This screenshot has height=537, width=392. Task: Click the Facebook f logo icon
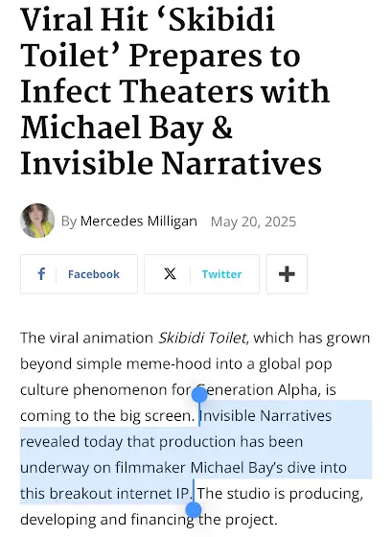[x=41, y=274]
